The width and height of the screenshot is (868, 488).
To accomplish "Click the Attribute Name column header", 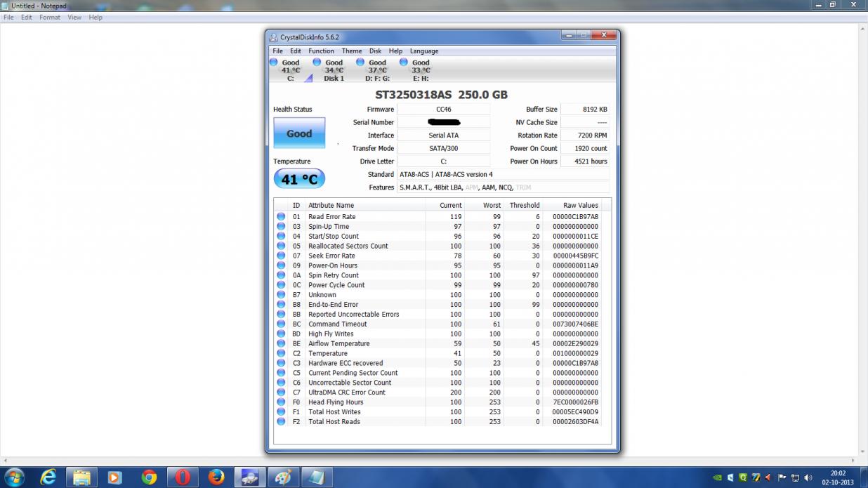I will (364, 206).
